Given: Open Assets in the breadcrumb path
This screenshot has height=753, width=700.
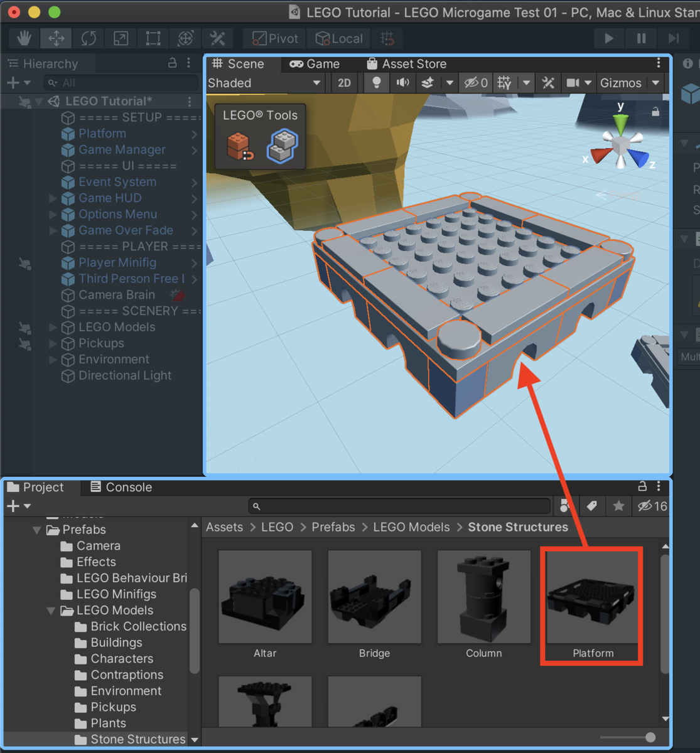Looking at the screenshot, I should pyautogui.click(x=224, y=527).
